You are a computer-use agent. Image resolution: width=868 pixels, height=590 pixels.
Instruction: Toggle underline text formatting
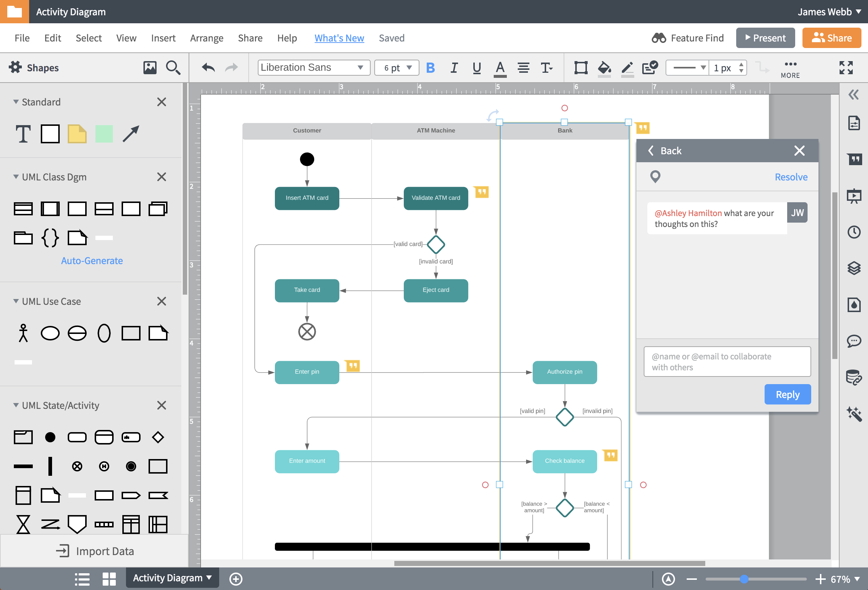point(477,68)
